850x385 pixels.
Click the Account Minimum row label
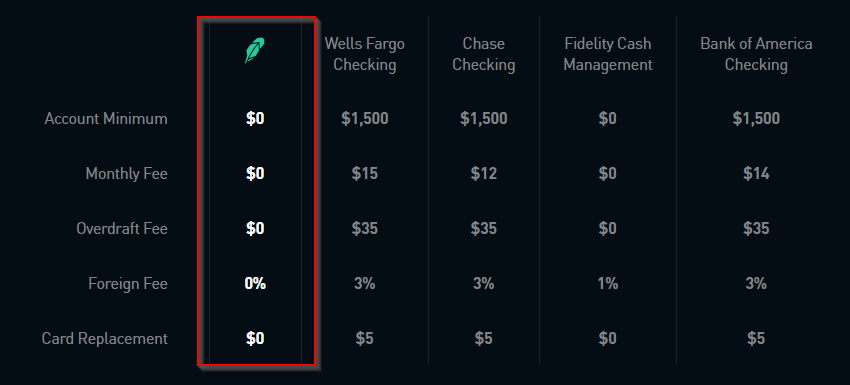point(106,119)
